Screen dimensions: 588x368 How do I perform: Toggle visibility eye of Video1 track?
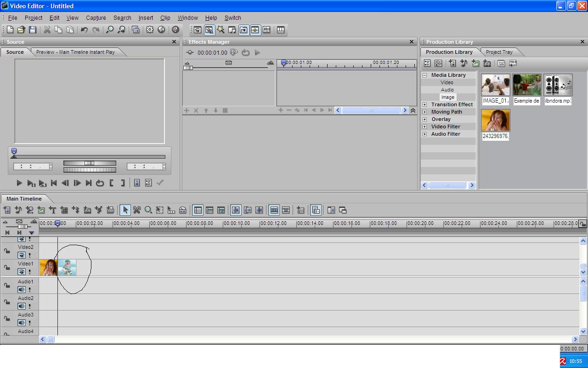22,272
